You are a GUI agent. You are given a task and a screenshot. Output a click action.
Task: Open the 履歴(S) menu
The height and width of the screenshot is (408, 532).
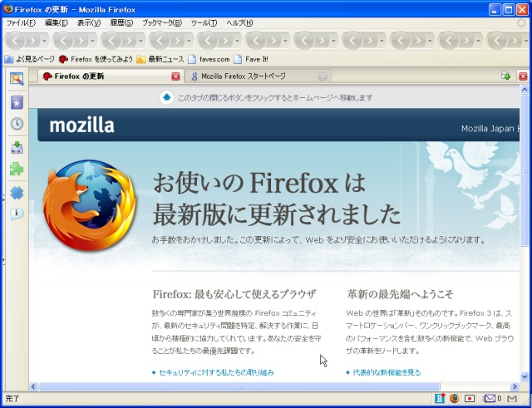121,22
